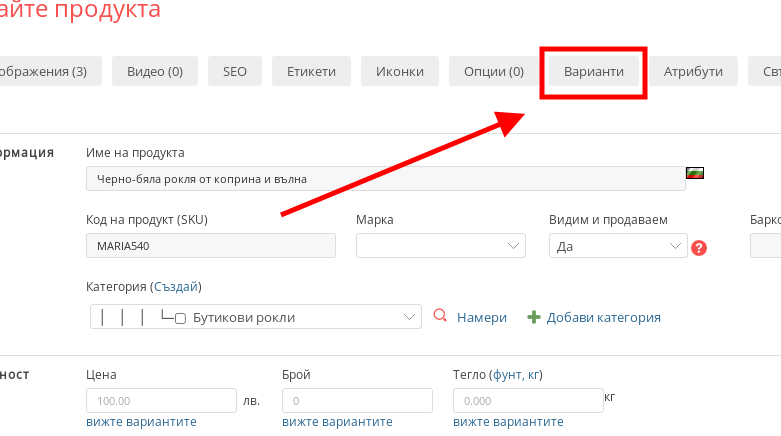This screenshot has height=436, width=781.
Task: Click the Намери link
Action: coord(482,317)
